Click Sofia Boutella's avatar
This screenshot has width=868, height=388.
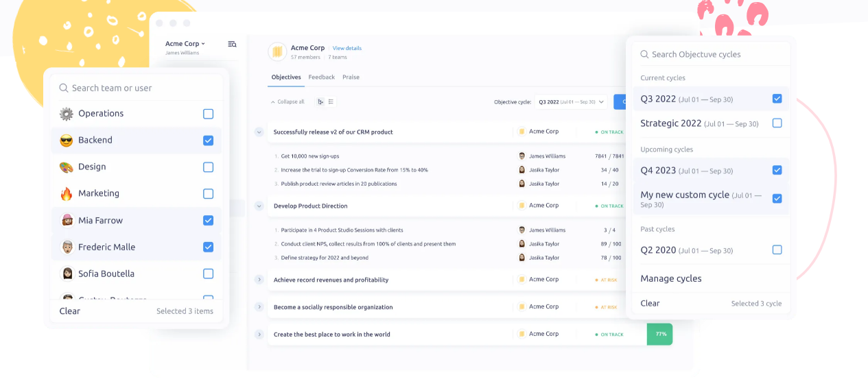tap(67, 274)
